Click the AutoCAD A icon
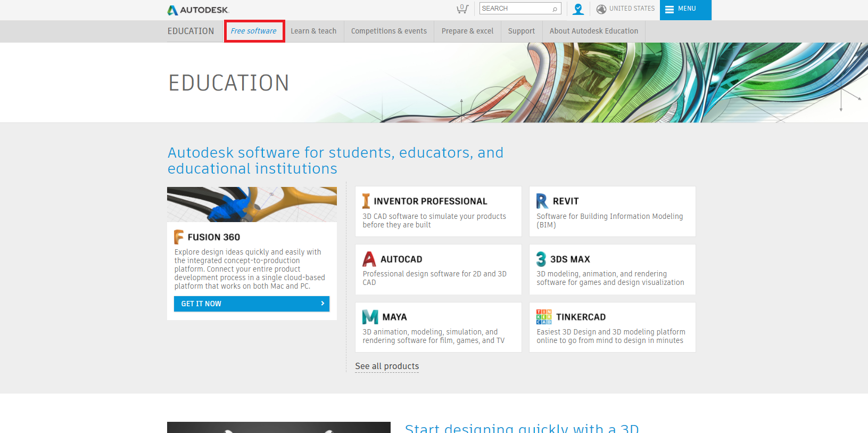868x433 pixels. 369,259
